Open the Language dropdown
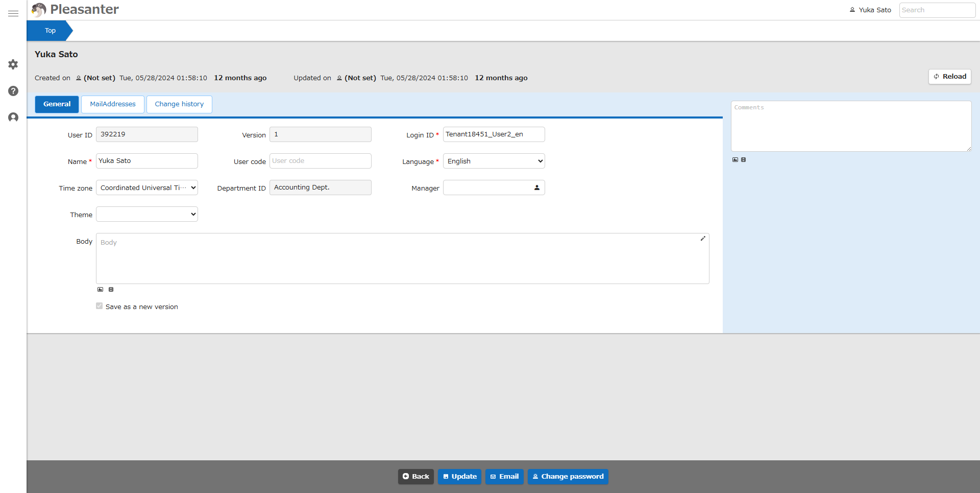Screen dimensions: 980x493 [x=494, y=161]
